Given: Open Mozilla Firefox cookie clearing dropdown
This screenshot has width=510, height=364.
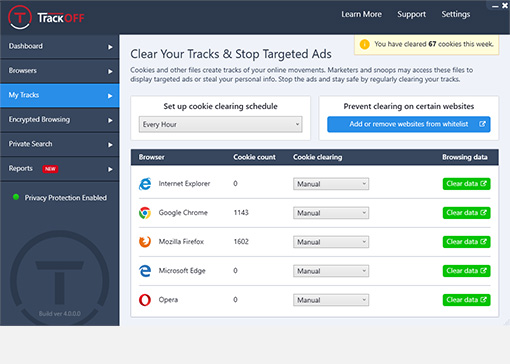Looking at the screenshot, I should pyautogui.click(x=331, y=242).
